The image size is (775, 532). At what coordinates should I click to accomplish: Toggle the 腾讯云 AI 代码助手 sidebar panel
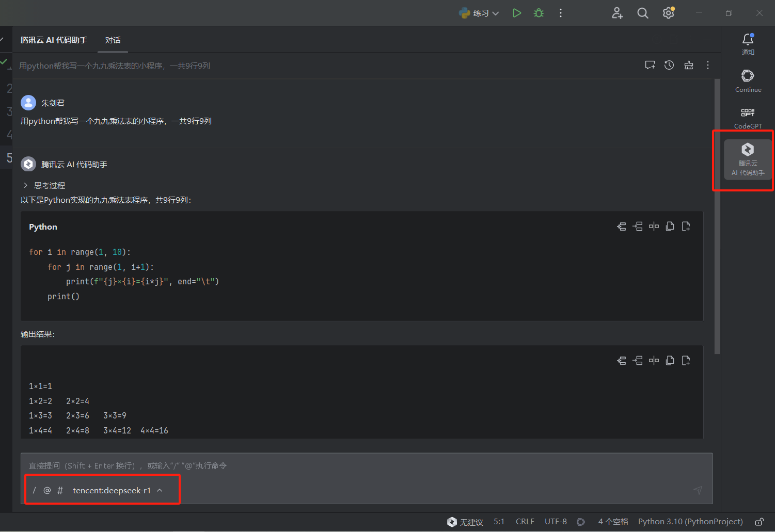[x=748, y=159]
